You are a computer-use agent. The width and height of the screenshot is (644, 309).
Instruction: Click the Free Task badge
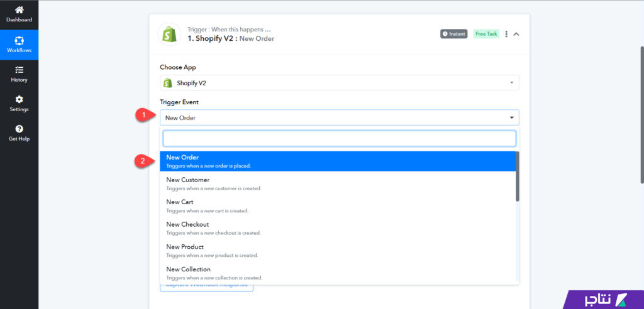486,34
